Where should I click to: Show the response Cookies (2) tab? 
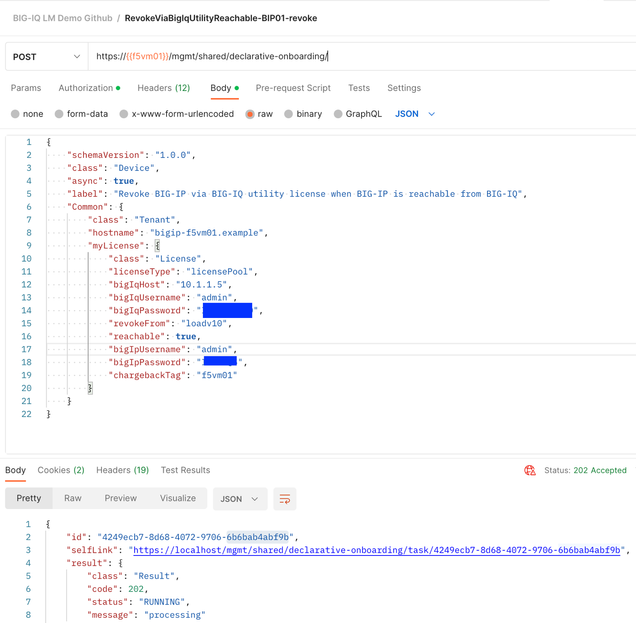tap(61, 470)
